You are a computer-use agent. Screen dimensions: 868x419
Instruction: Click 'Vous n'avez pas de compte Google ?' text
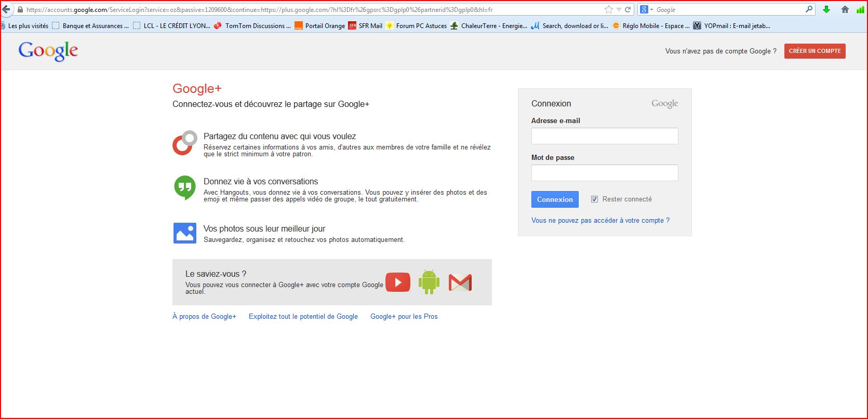[x=721, y=51]
